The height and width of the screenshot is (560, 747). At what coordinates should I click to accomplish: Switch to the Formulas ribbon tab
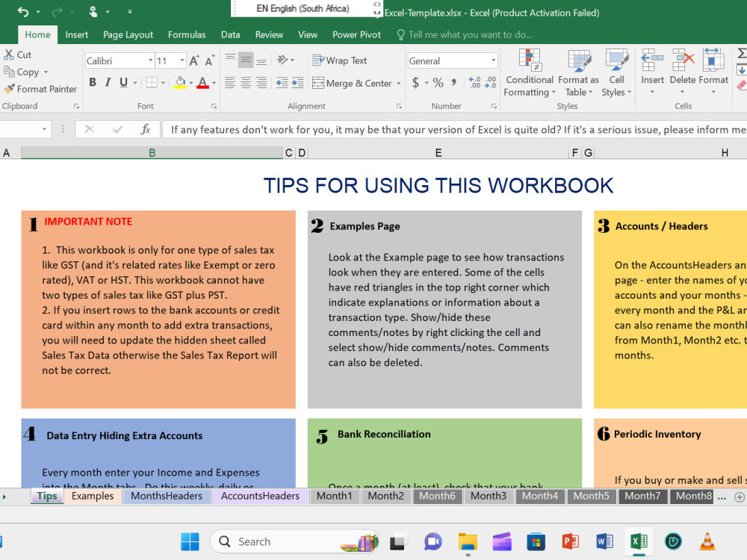187,34
